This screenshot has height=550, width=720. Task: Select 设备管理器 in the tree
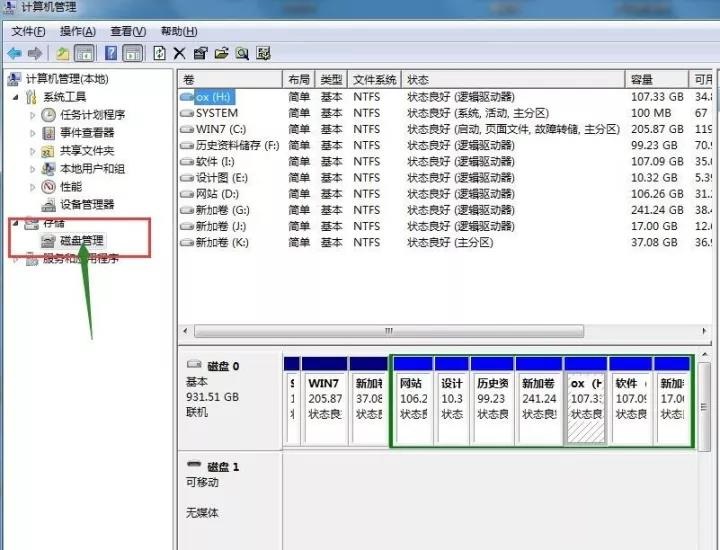[87, 205]
